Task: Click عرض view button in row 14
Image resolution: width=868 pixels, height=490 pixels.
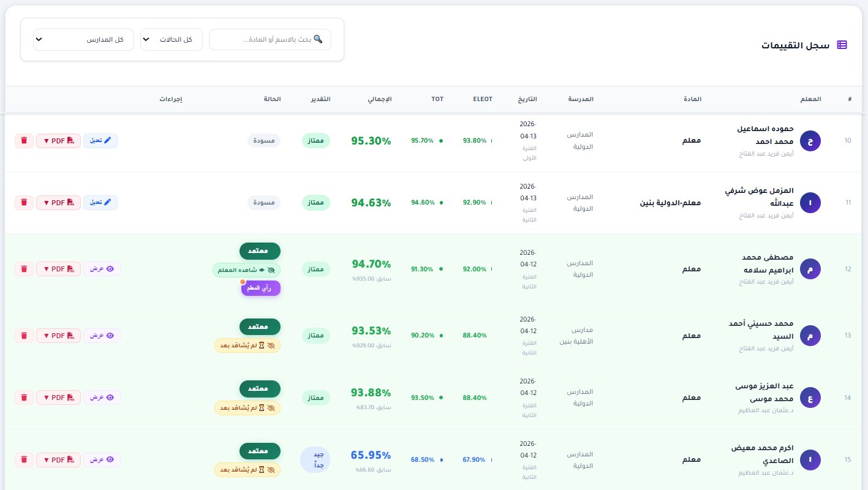Action: [x=102, y=398]
